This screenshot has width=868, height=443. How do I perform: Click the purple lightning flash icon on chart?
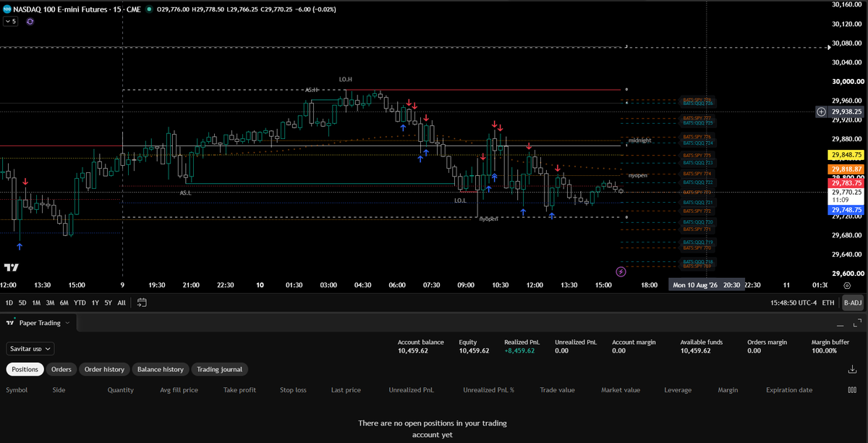(621, 271)
